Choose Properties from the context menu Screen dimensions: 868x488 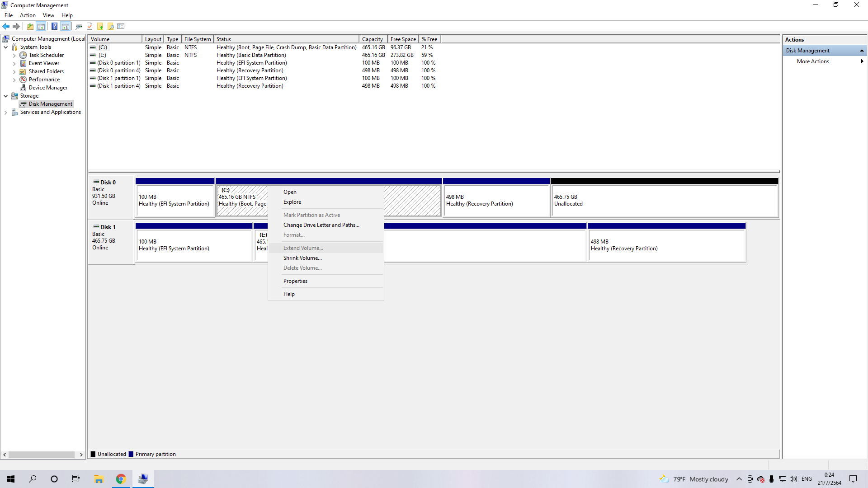[325, 281]
